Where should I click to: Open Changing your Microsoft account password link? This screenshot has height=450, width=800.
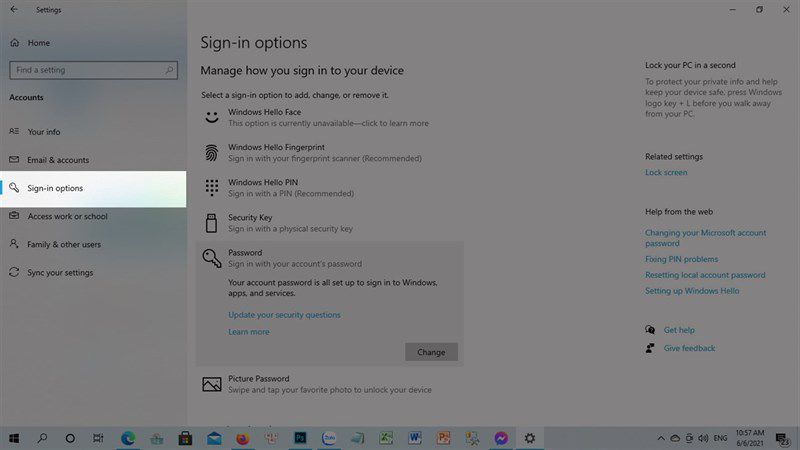point(705,238)
